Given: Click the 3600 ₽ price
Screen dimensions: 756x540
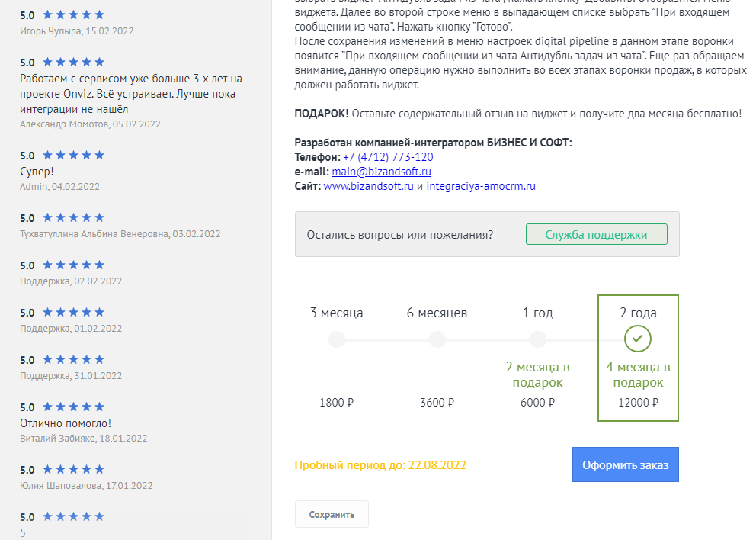Looking at the screenshot, I should point(437,403).
